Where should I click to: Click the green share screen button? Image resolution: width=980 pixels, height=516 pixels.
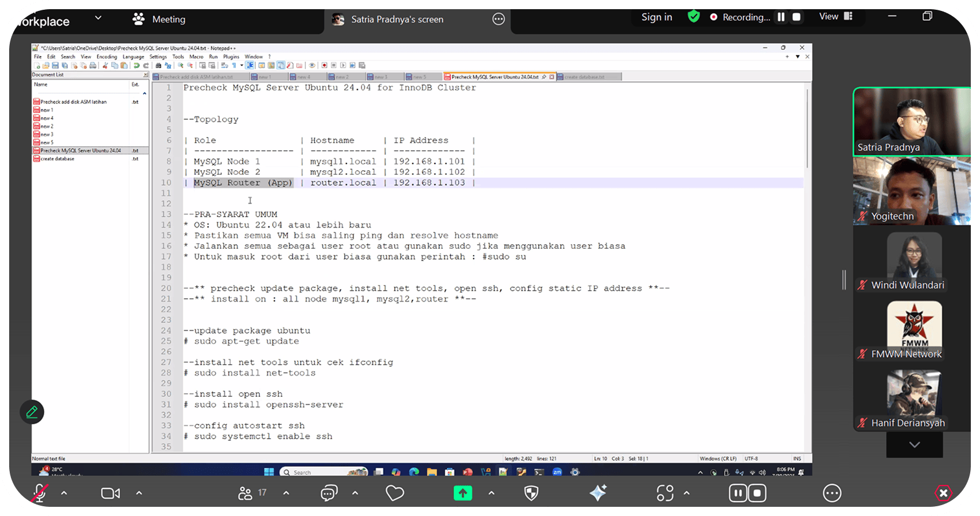point(463,493)
